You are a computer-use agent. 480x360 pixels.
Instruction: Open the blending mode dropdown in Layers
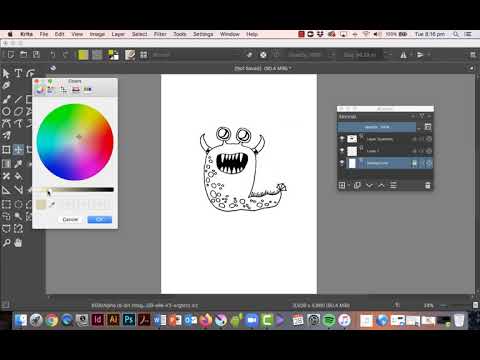click(x=377, y=127)
